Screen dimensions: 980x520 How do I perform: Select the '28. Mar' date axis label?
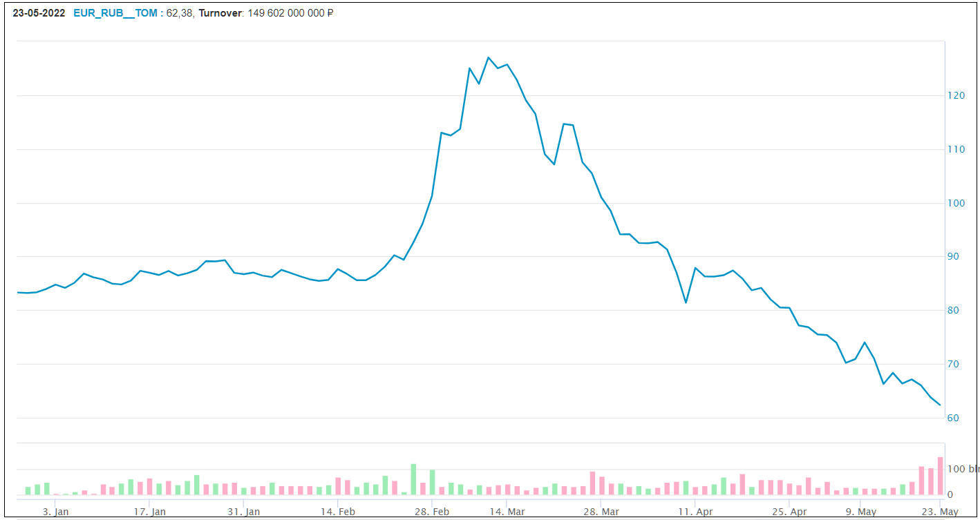click(x=601, y=512)
